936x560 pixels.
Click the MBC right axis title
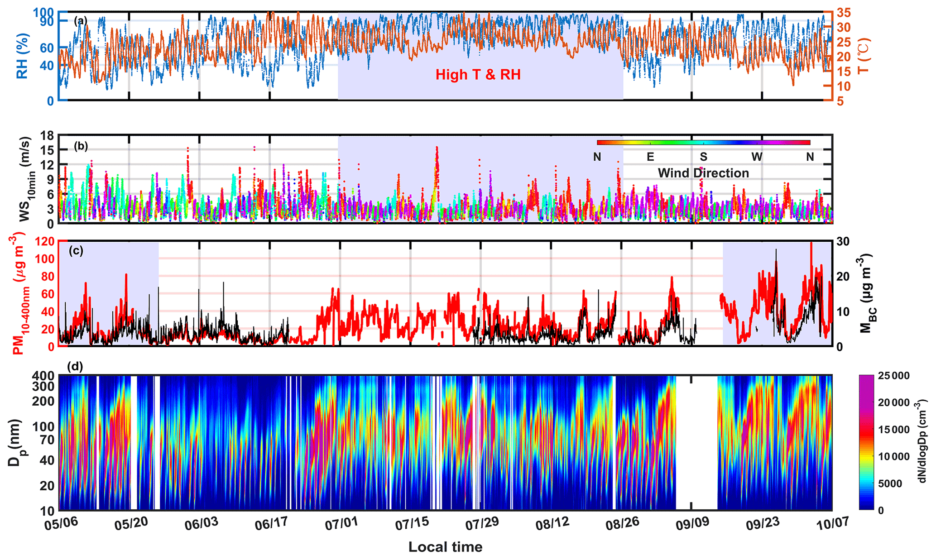pos(867,293)
